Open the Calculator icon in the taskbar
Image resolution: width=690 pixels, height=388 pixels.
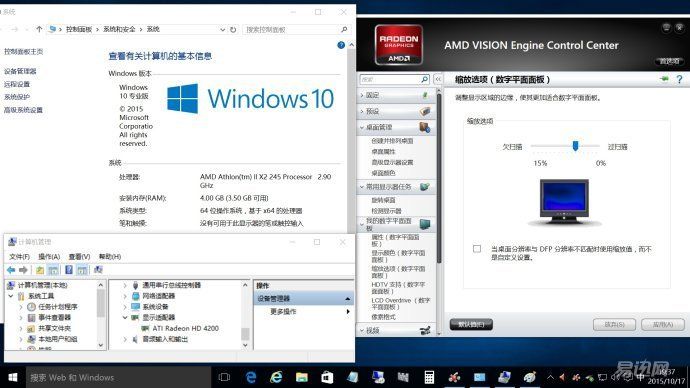click(429, 377)
